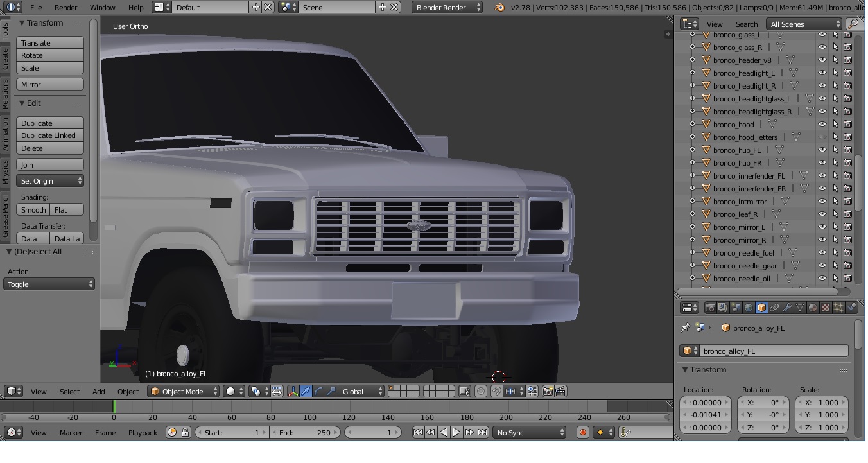
Task: Click the OpenGL render animation clapper icon
Action: (x=560, y=391)
